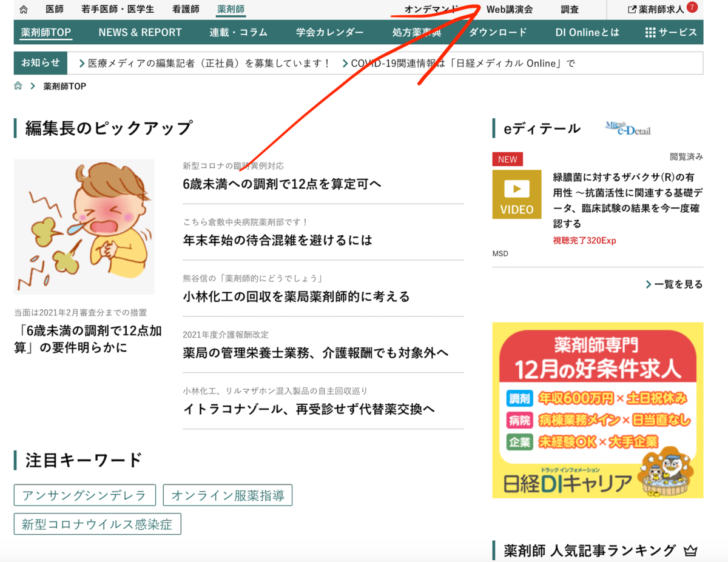
Task: Open the 薬剤師求人 link
Action: [x=661, y=10]
